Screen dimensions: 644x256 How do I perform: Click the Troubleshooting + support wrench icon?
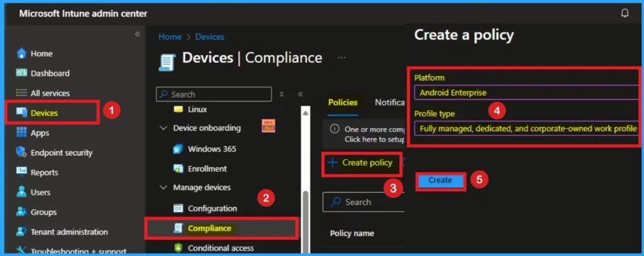[21, 251]
